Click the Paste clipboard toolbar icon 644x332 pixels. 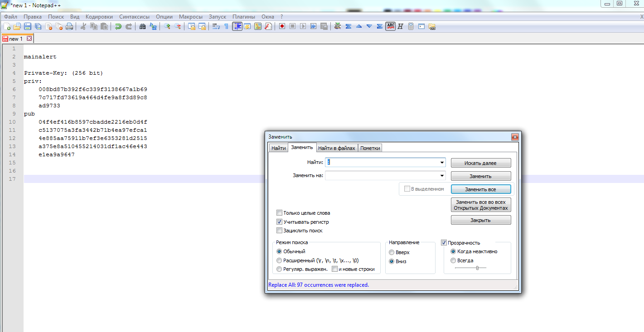click(104, 26)
